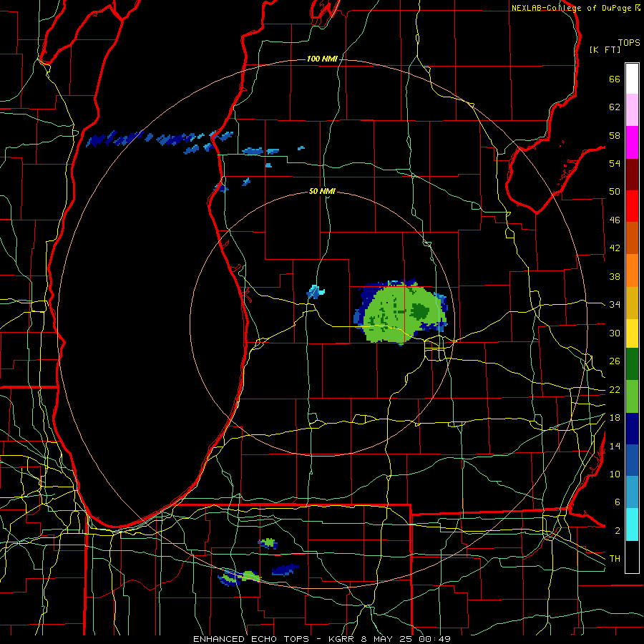Click the yellow legend swatch
The image size is (644, 644).
[632, 333]
